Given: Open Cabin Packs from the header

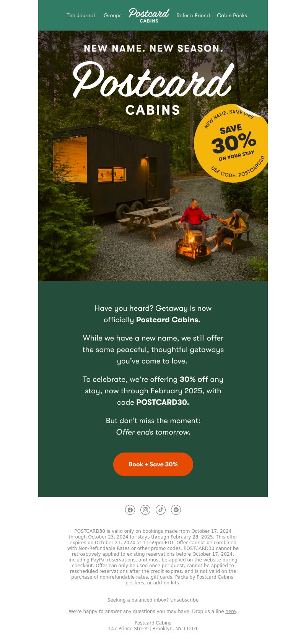Looking at the screenshot, I should pyautogui.click(x=232, y=16).
